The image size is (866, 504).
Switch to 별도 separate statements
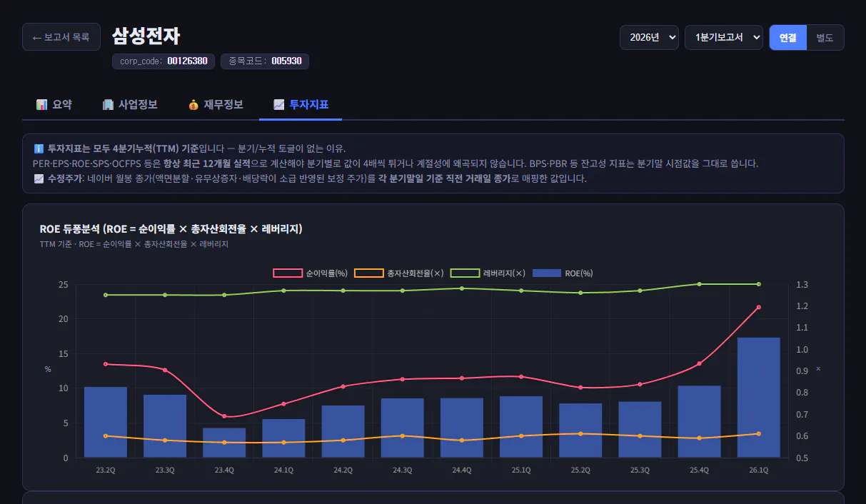click(x=825, y=38)
